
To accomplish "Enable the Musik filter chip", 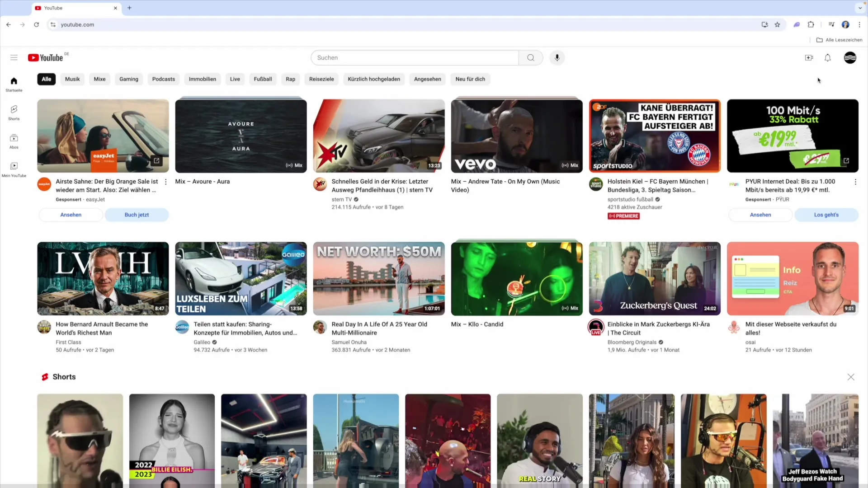I will point(72,79).
